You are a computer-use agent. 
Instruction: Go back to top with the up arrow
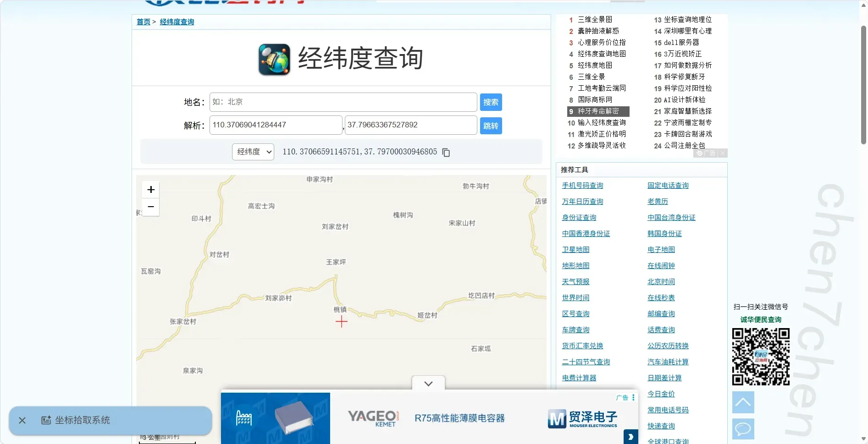[x=743, y=402]
